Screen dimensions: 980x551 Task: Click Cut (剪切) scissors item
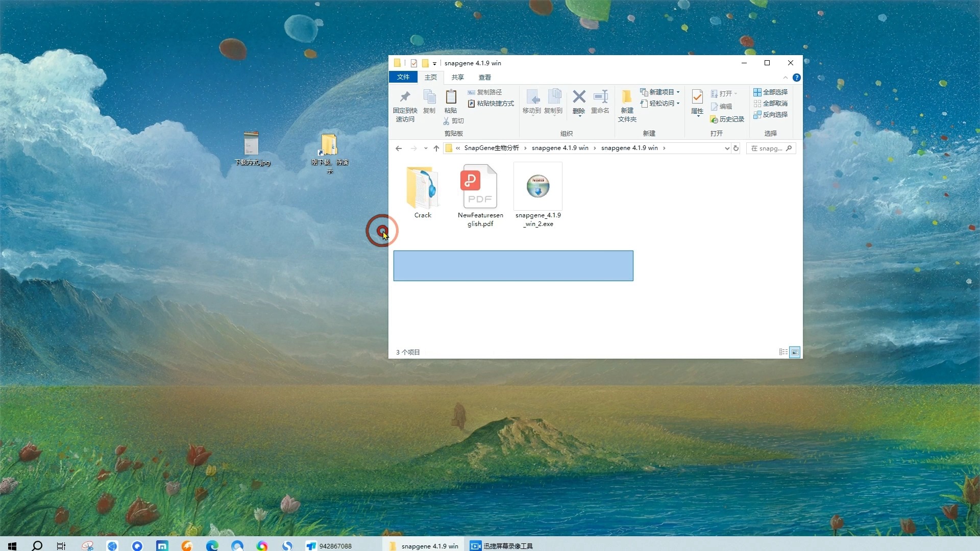[x=453, y=121]
